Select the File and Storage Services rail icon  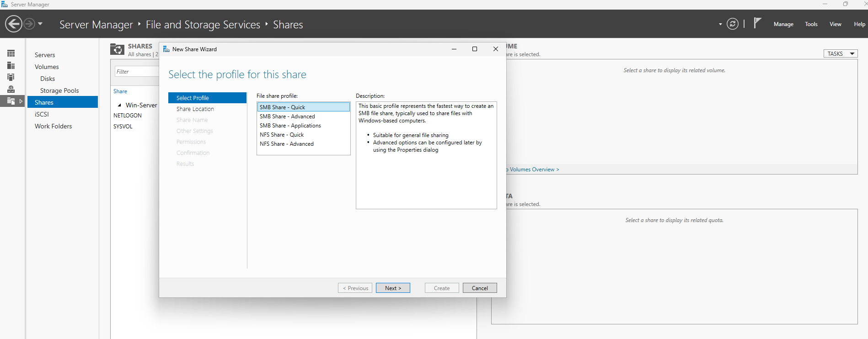[x=11, y=101]
